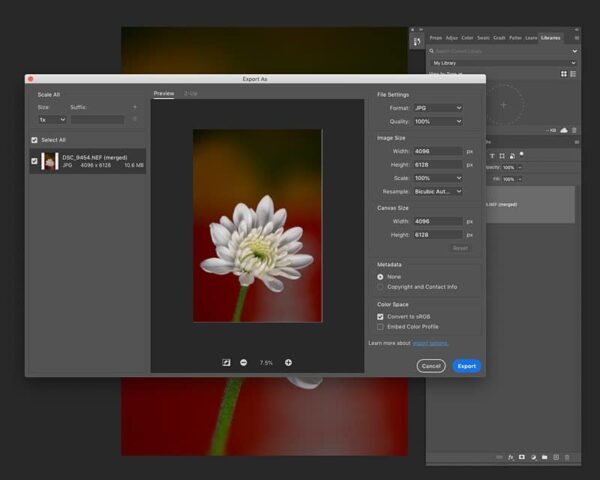This screenshot has width=600, height=480.
Task: Expand the library search options chevron
Action: pos(574,51)
